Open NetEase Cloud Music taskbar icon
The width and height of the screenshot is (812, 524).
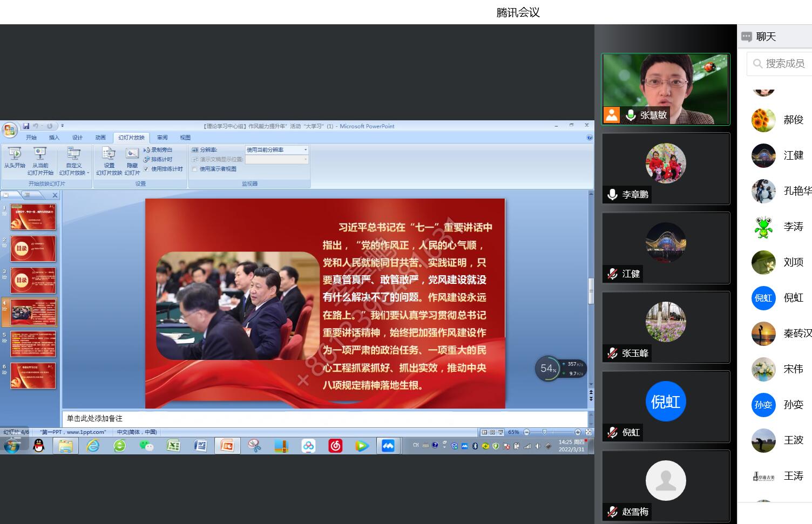[x=335, y=446]
